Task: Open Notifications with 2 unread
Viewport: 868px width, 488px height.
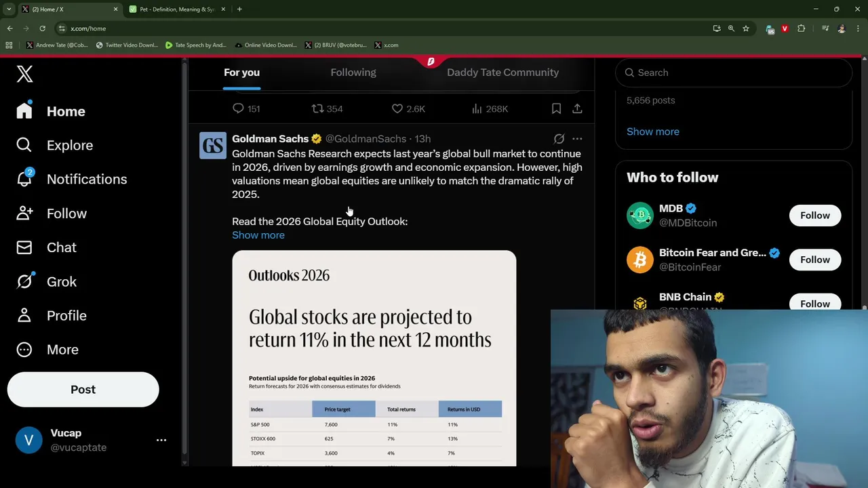Action: pos(71,179)
